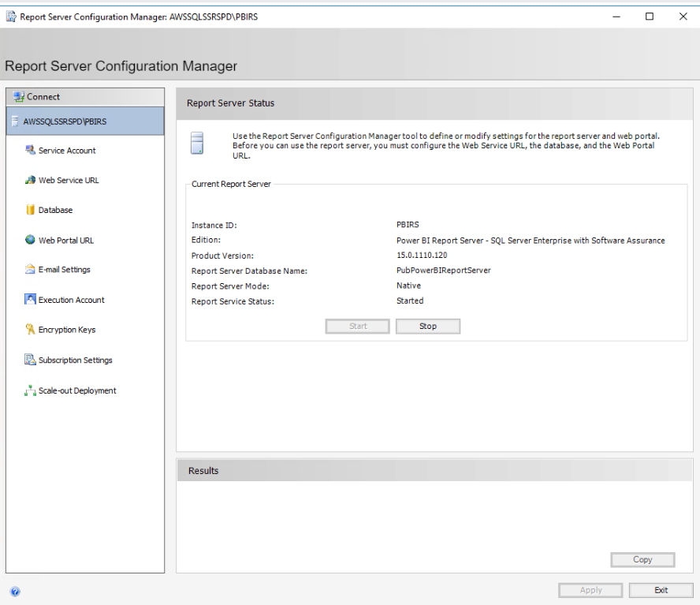Open the Encryption Keys page
This screenshot has height=605, width=700.
pos(67,330)
